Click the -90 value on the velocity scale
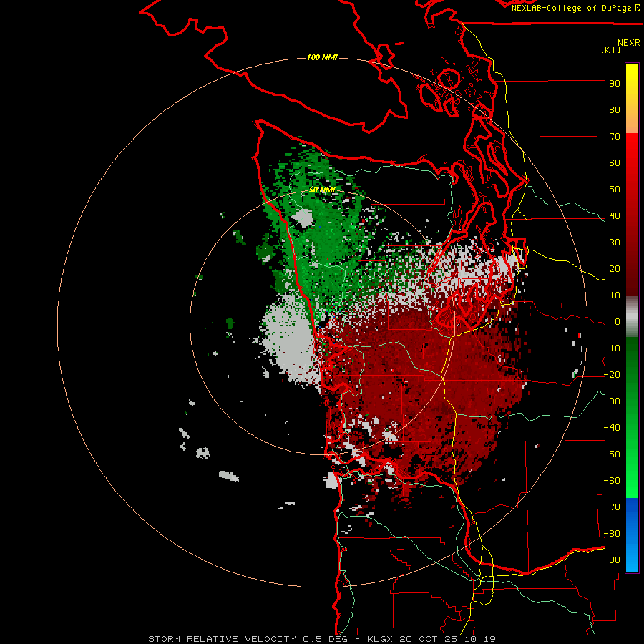This screenshot has width=644, height=644. [612, 560]
